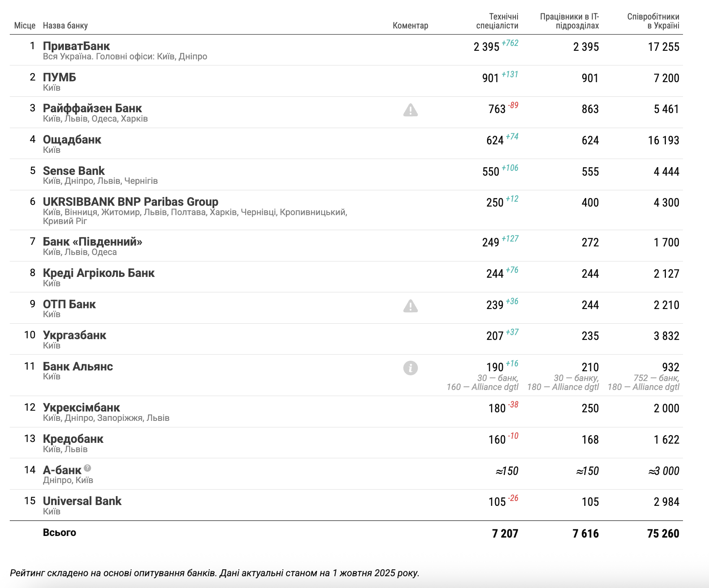709x588 pixels.
Task: Click warning icon in Райффайзен Банк row
Action: (410, 110)
